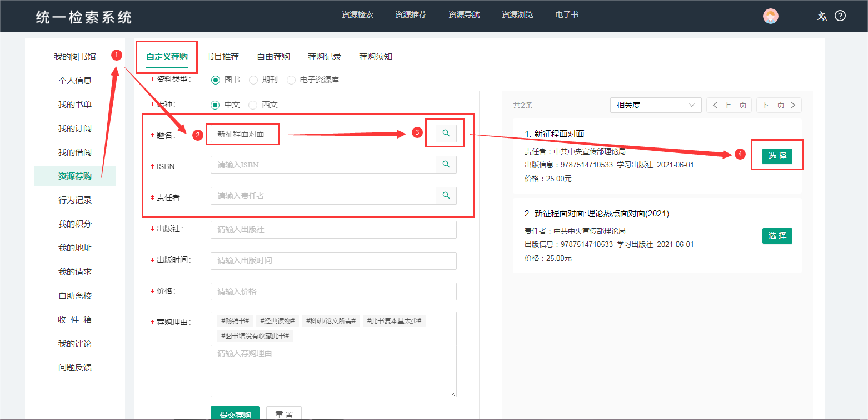Screen dimensions: 868x420
Task: Click the search icon beside ISBN field
Action: (446, 164)
